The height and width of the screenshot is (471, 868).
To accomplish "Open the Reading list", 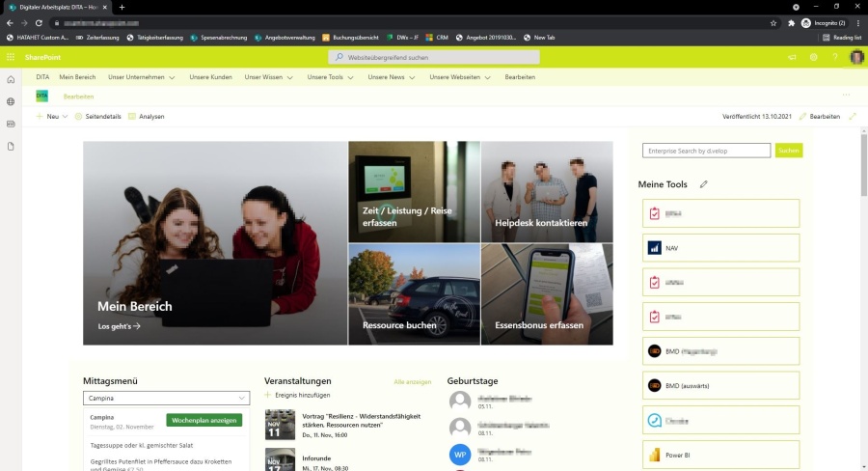I will 841,38.
